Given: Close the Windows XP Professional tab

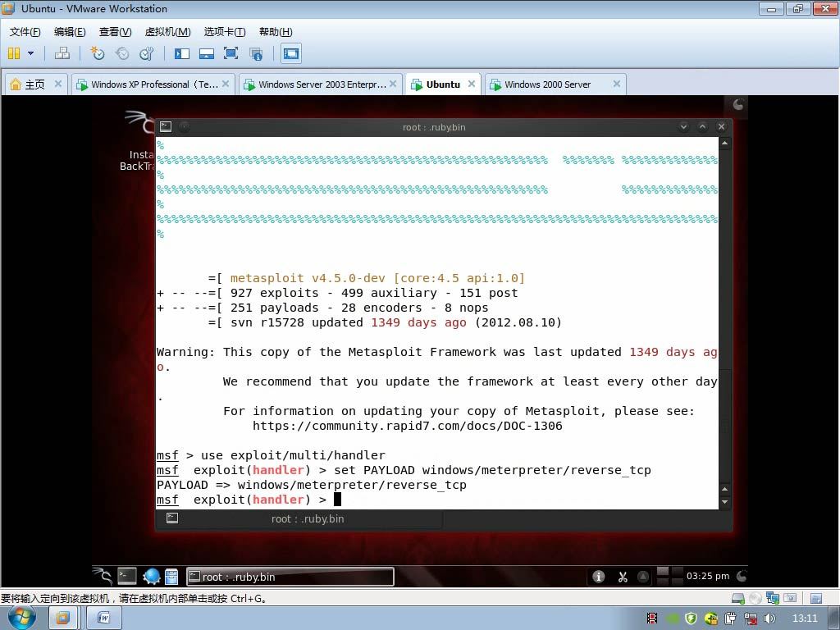Looking at the screenshot, I should (x=226, y=84).
